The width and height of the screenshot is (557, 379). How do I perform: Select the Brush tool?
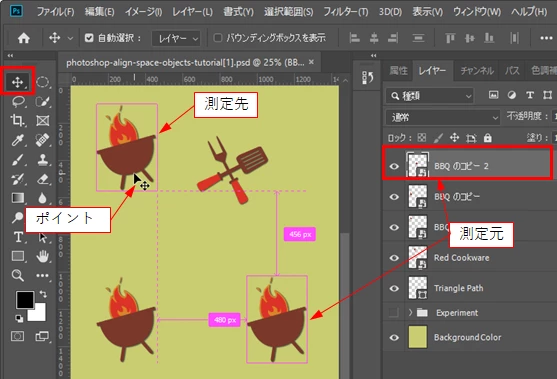(17, 159)
